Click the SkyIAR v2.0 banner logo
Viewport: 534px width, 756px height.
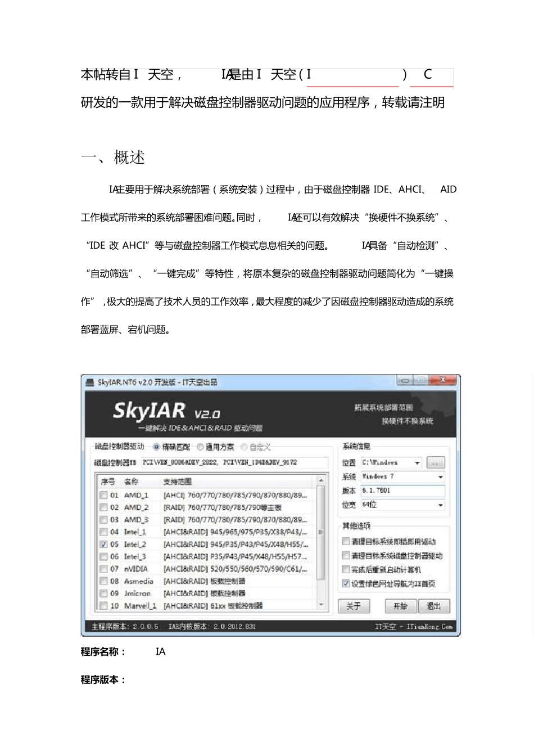coord(167,412)
